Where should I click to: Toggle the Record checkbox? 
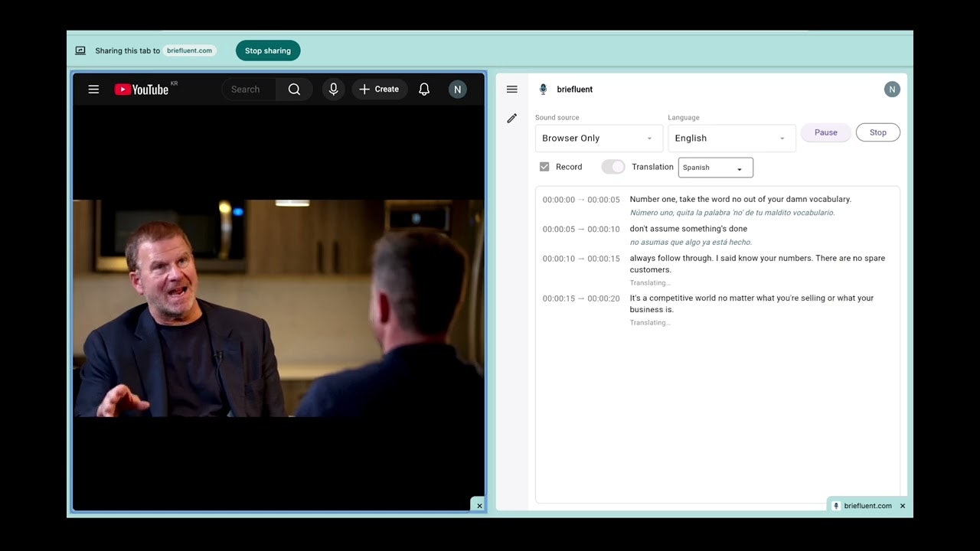(544, 167)
